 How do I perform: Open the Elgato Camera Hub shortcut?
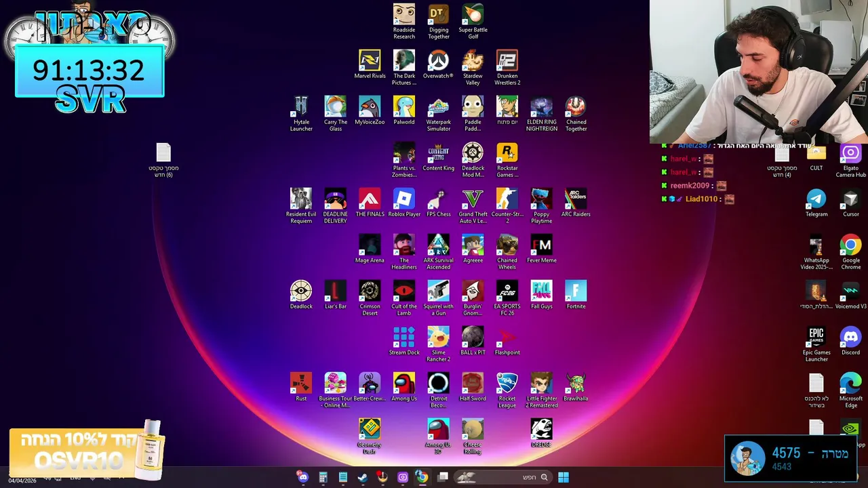click(x=851, y=159)
